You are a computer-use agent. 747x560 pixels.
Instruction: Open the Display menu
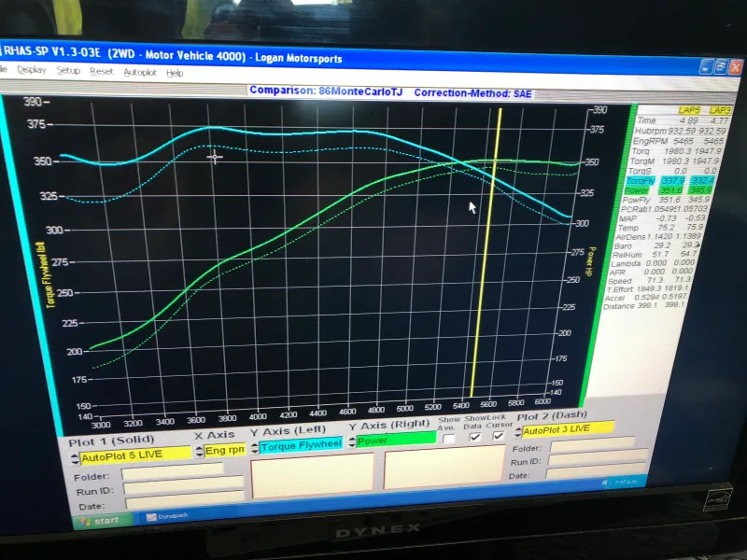31,71
